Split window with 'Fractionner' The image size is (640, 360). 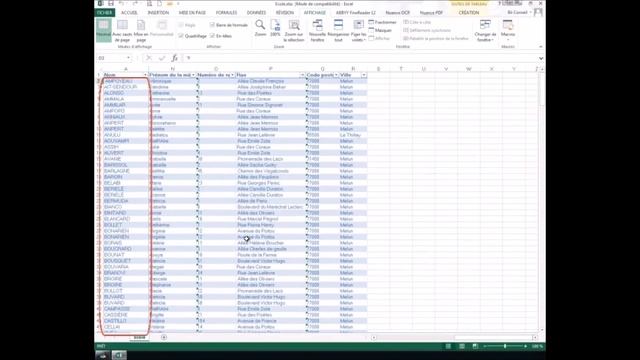click(x=382, y=22)
